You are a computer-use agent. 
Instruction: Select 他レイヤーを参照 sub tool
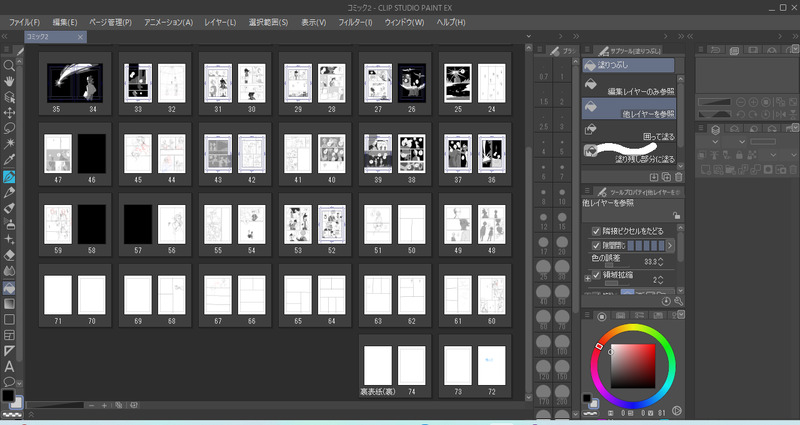(x=629, y=108)
